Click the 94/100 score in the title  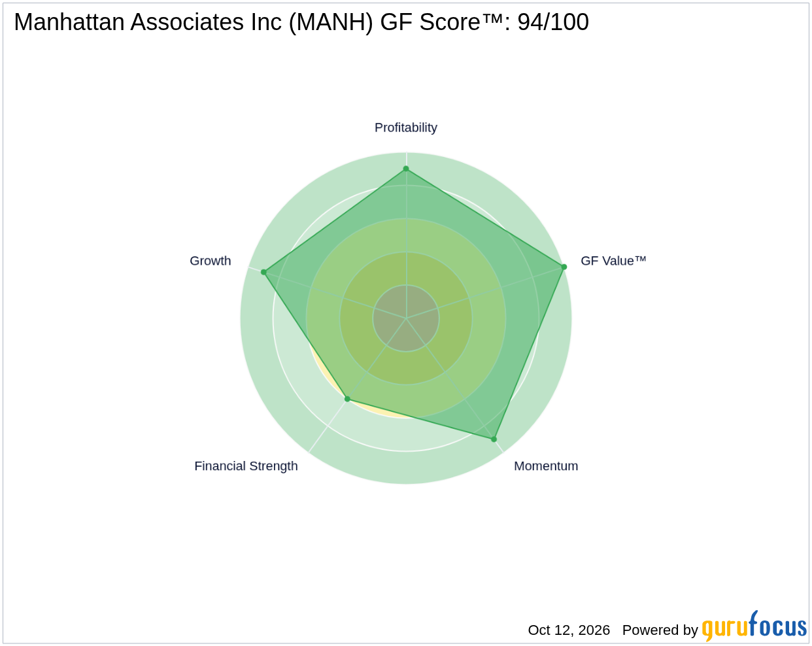[553, 22]
